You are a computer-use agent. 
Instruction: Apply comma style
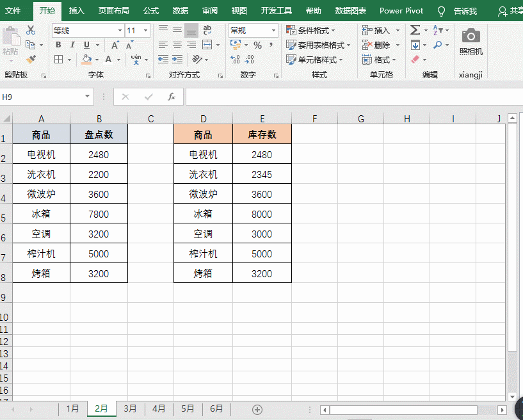271,44
